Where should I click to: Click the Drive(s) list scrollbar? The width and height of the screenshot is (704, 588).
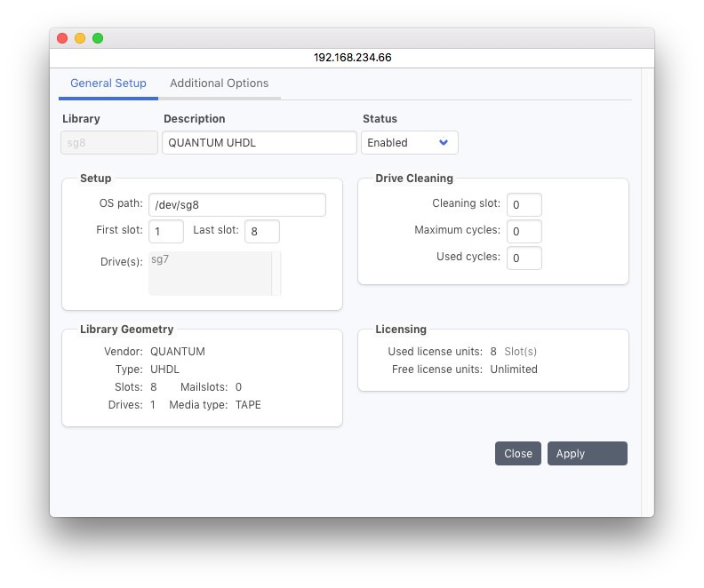[x=276, y=273]
